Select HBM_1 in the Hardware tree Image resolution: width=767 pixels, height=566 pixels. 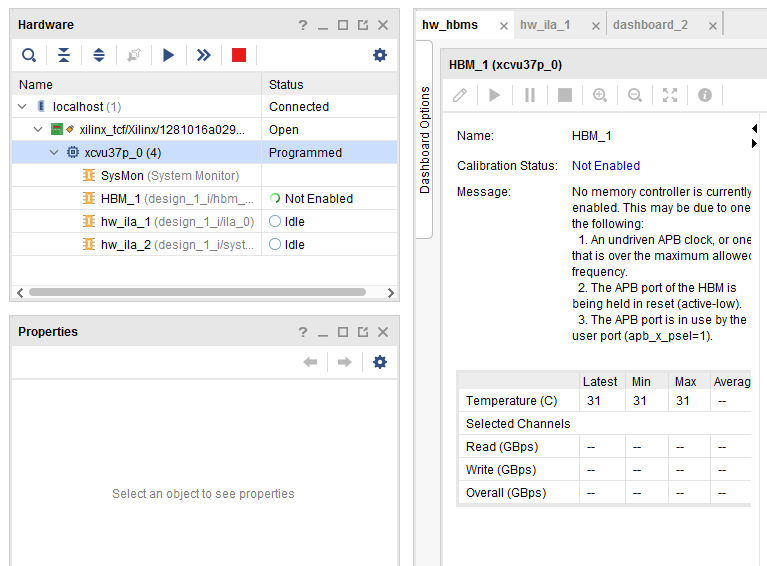120,198
